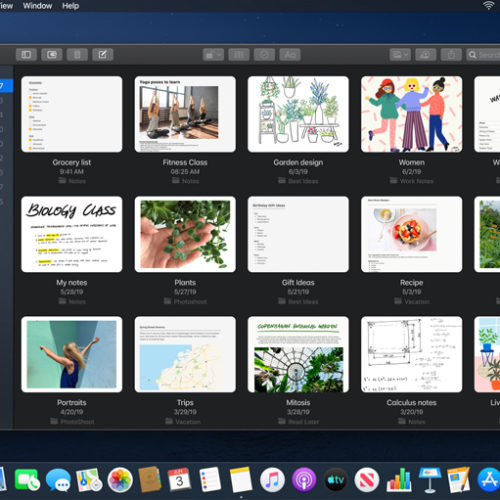Viewport: 500px width, 500px height.
Task: Open the lock note dropdown
Action: (x=213, y=54)
